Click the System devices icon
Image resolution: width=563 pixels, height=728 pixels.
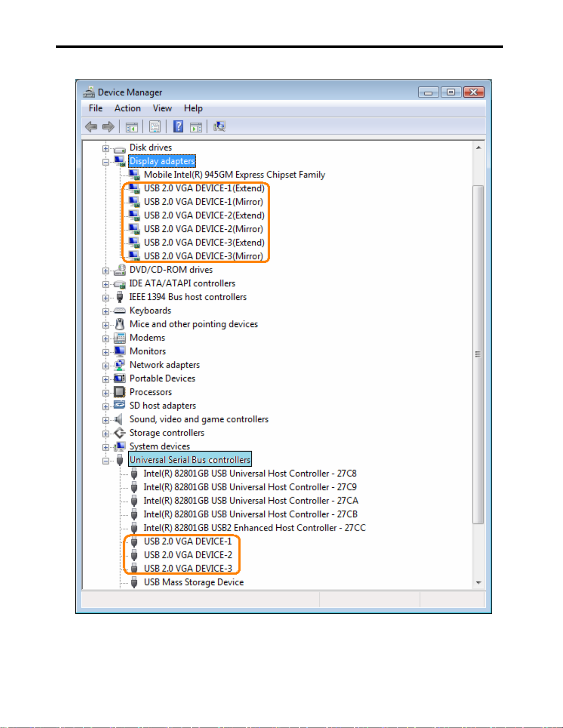119,446
